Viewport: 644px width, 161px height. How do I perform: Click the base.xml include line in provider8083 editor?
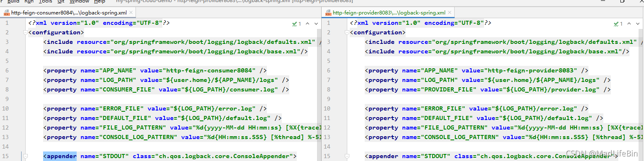point(497,51)
